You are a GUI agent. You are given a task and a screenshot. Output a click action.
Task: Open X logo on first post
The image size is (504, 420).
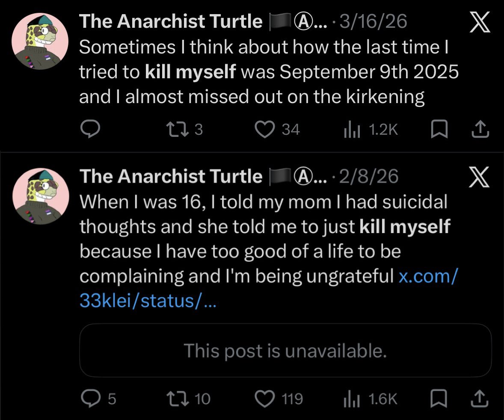[479, 24]
